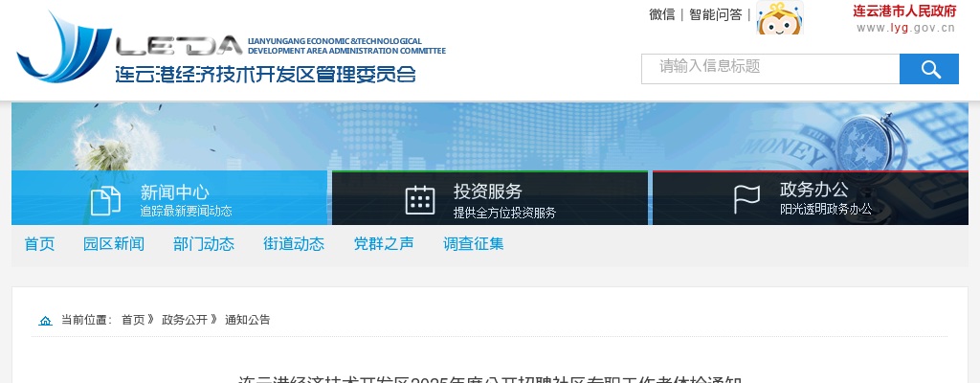The image size is (980, 383).
Task: Open 街道动态 menu item
Action: (x=293, y=244)
